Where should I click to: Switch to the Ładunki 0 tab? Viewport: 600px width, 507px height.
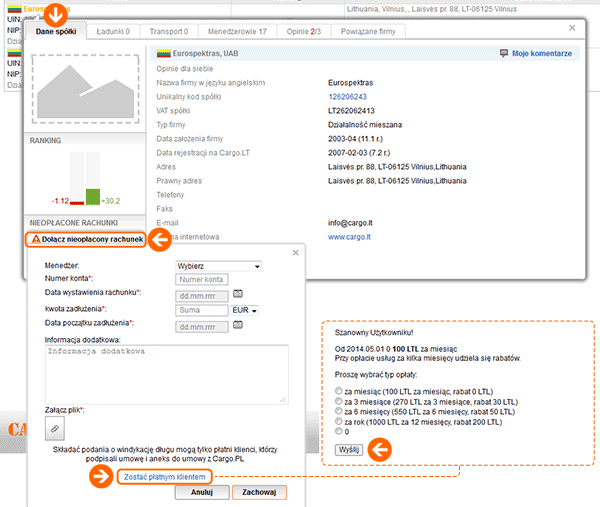pyautogui.click(x=113, y=31)
